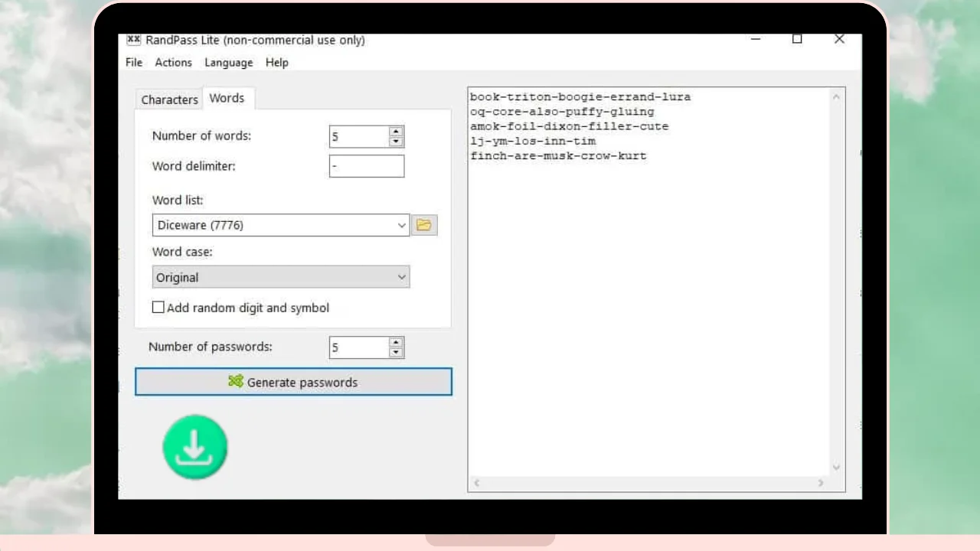This screenshot has width=980, height=551.
Task: Increase the number of passwords
Action: pyautogui.click(x=396, y=342)
